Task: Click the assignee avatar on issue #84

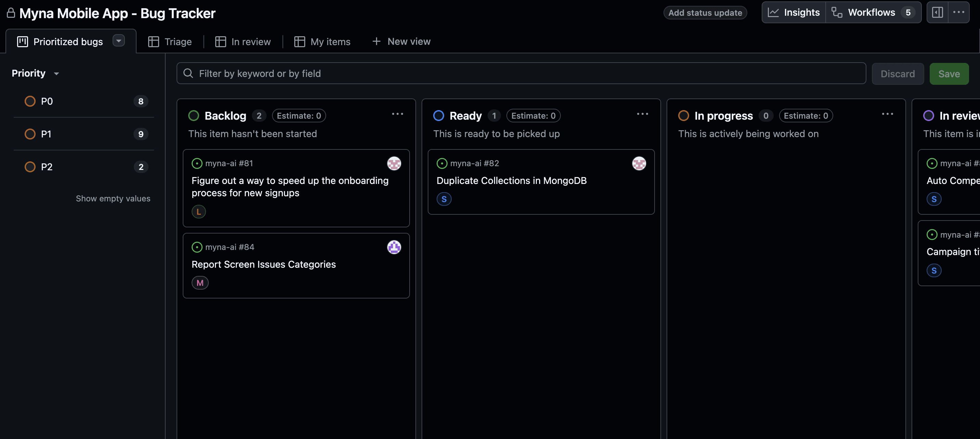Action: click(x=394, y=247)
